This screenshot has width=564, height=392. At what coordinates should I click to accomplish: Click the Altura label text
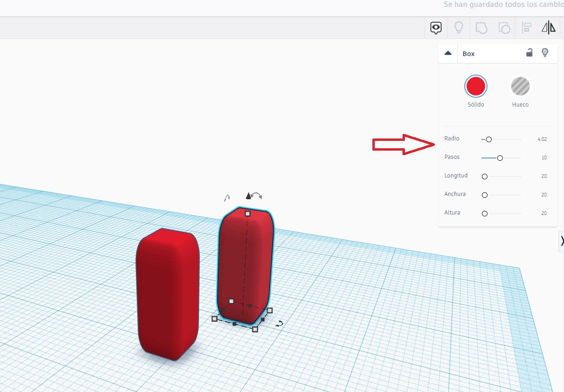(x=452, y=213)
